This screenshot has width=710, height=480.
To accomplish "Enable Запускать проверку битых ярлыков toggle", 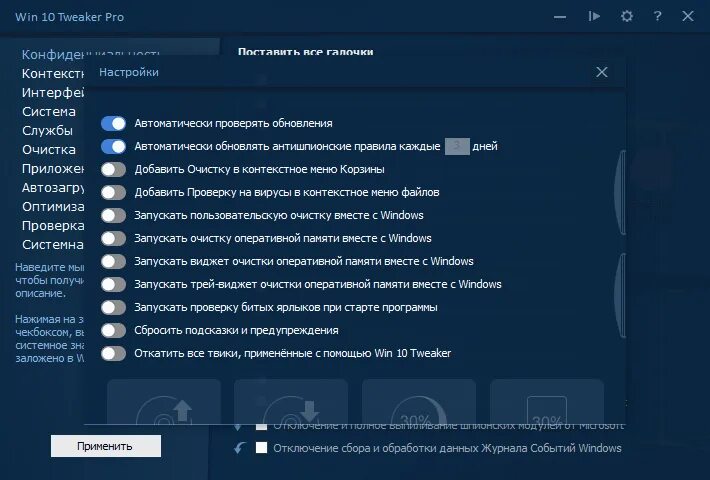I will tap(113, 307).
